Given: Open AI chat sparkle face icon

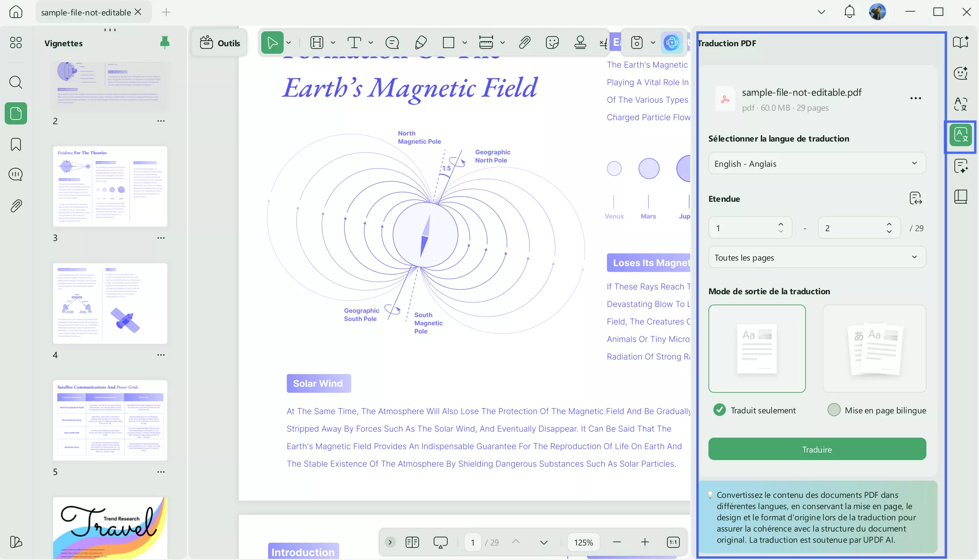Looking at the screenshot, I should point(961,73).
